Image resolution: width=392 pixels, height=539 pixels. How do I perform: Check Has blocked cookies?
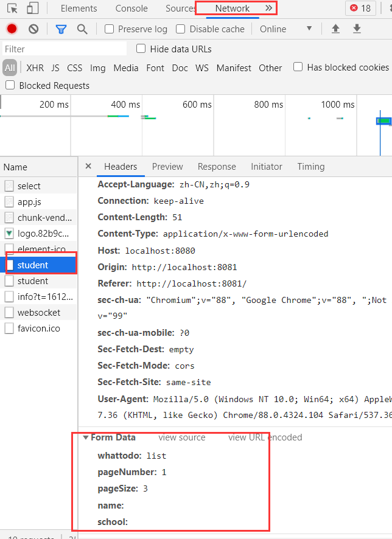[x=298, y=67]
